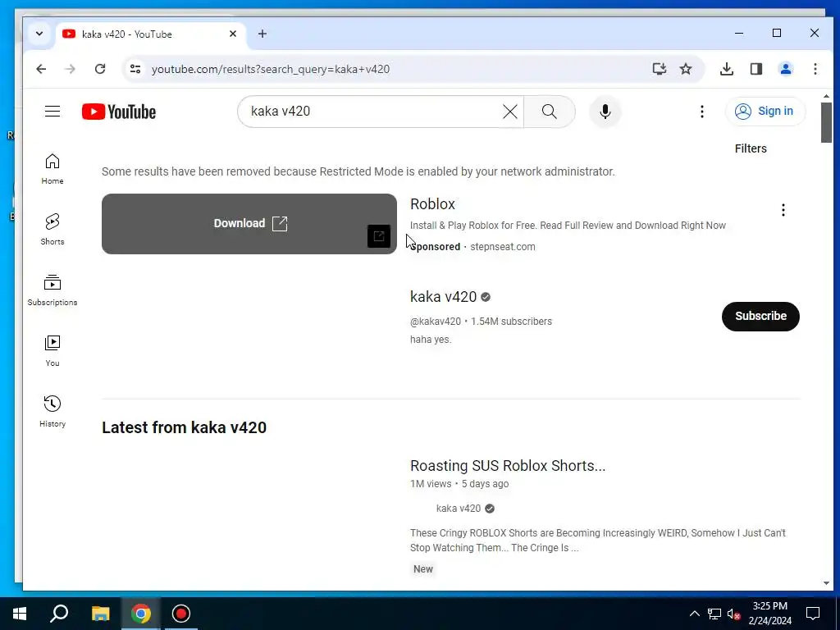This screenshot has width=840, height=630.
Task: Open the stepnseat.com link
Action: tap(503, 247)
